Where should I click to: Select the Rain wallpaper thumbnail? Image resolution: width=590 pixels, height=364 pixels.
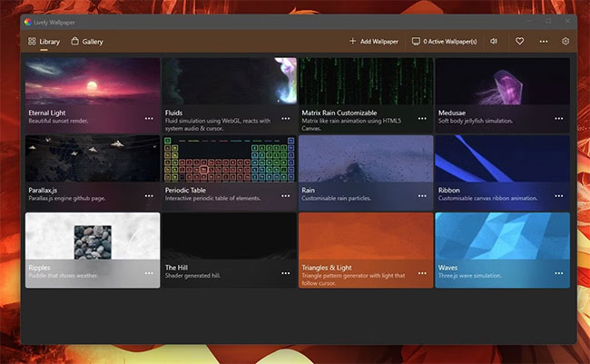[366, 159]
